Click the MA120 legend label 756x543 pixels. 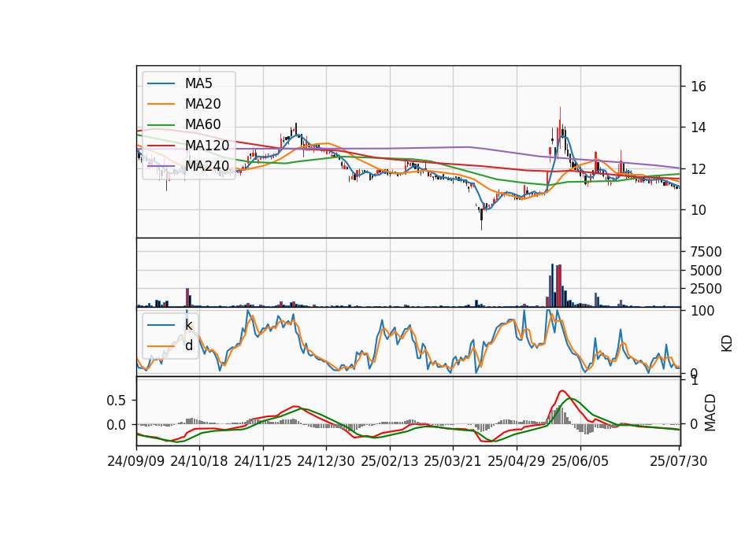tap(207, 146)
